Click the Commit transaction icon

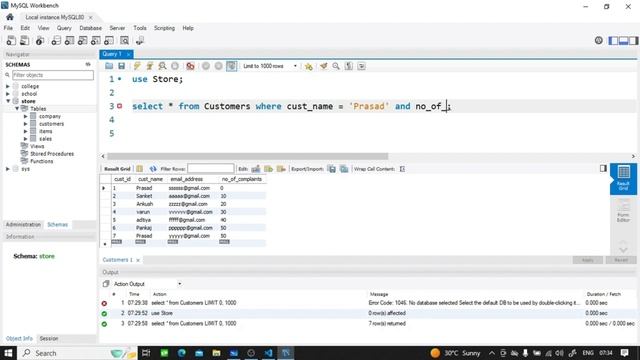pos(206,66)
